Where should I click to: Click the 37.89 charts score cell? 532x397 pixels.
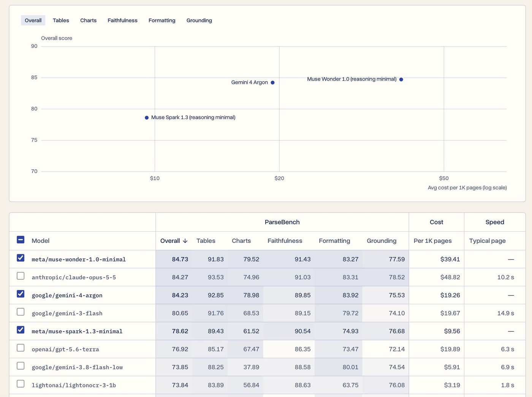[x=251, y=367]
